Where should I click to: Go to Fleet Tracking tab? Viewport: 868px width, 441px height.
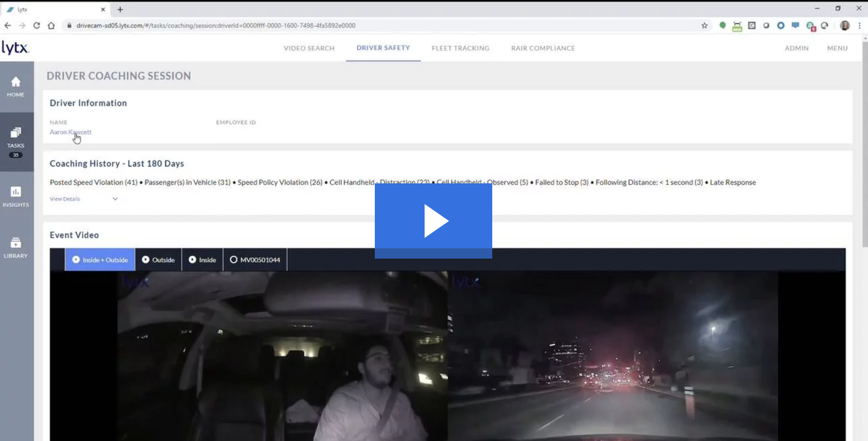click(x=460, y=48)
